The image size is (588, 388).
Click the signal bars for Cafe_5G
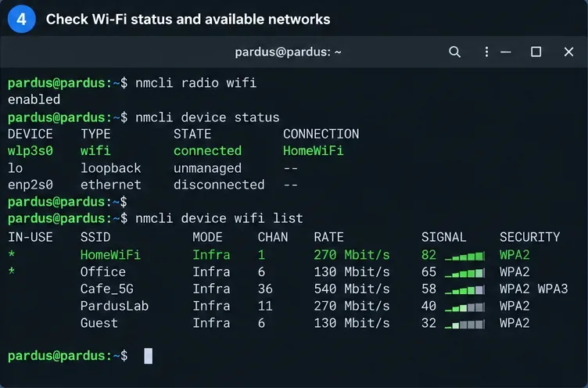464,290
